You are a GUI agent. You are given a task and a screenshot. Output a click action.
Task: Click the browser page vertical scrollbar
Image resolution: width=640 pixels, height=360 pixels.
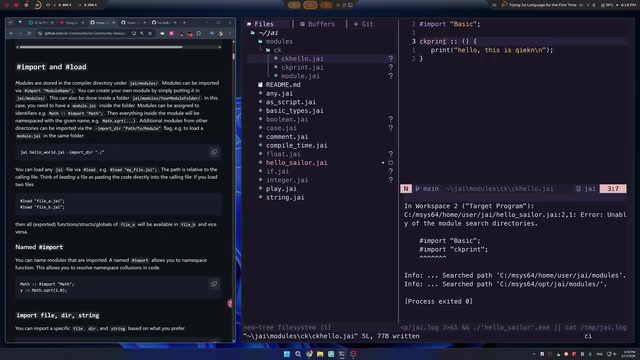pos(234,56)
